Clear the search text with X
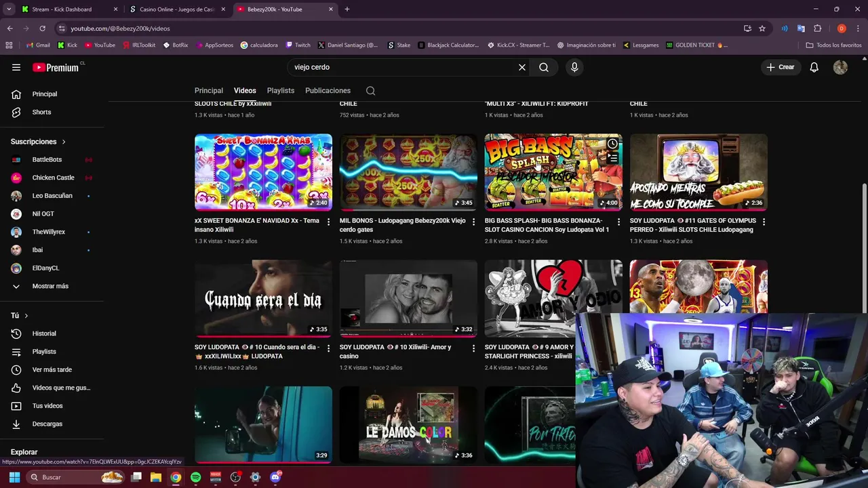Image resolution: width=868 pixels, height=488 pixels. click(x=522, y=67)
